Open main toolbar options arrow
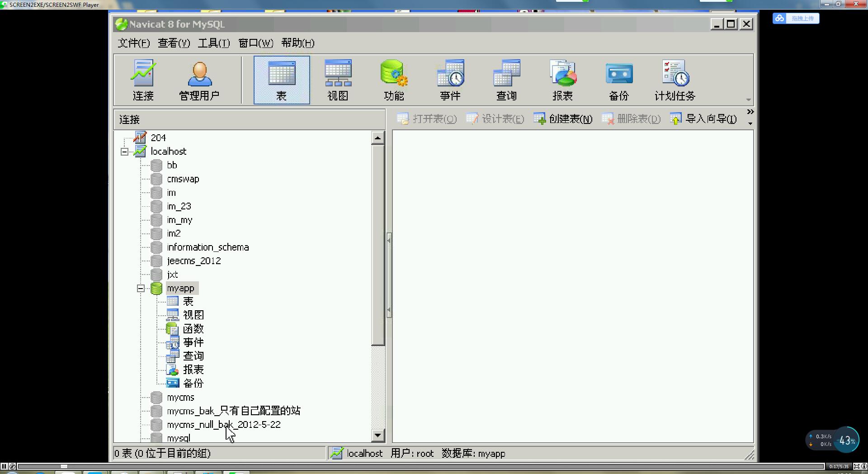Image resolution: width=868 pixels, height=474 pixels. pos(749,100)
